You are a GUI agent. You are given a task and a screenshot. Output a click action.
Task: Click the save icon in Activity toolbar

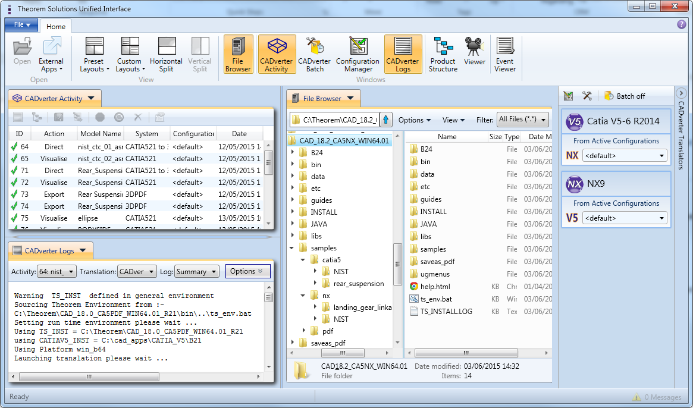pyautogui.click(x=58, y=117)
